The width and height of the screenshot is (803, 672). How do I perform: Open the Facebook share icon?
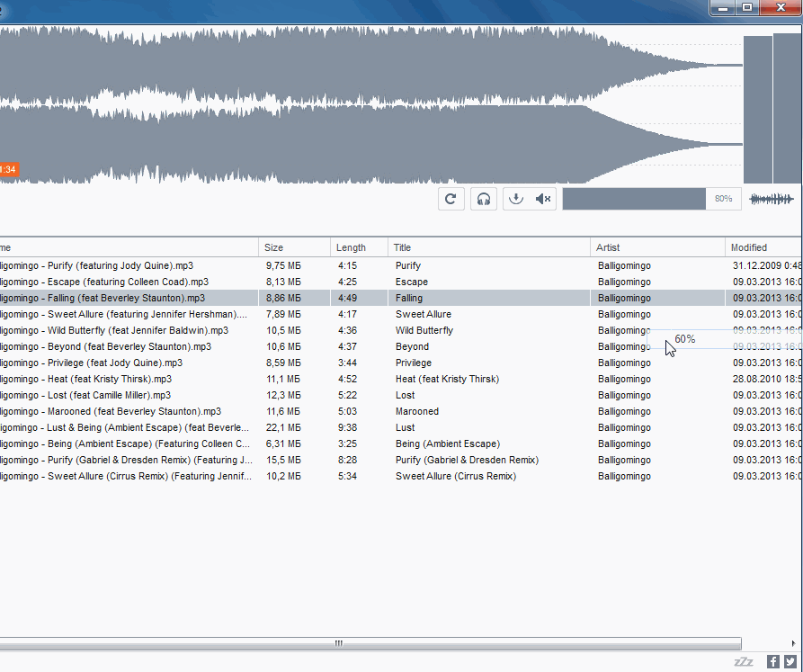click(772, 661)
